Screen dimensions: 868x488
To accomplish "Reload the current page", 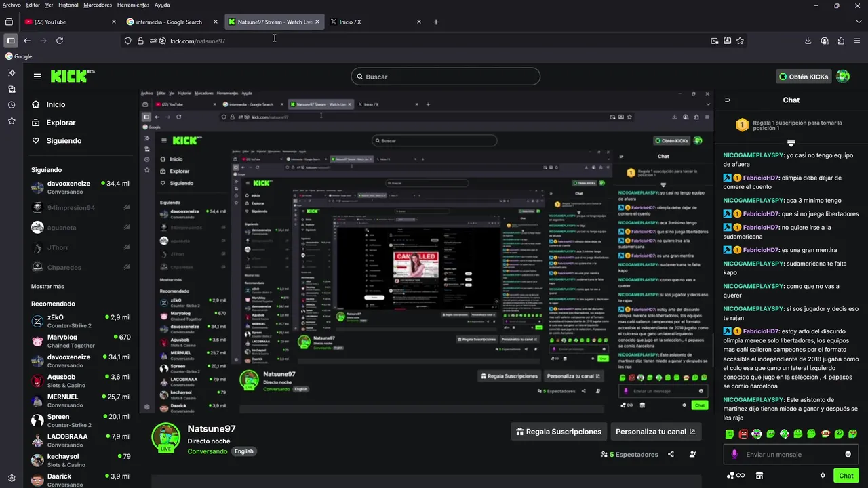I will coord(60,41).
